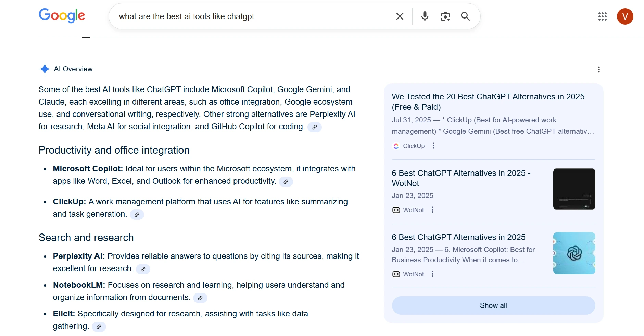The height and width of the screenshot is (336, 644).
Task: Clear the search query text
Action: point(400,16)
